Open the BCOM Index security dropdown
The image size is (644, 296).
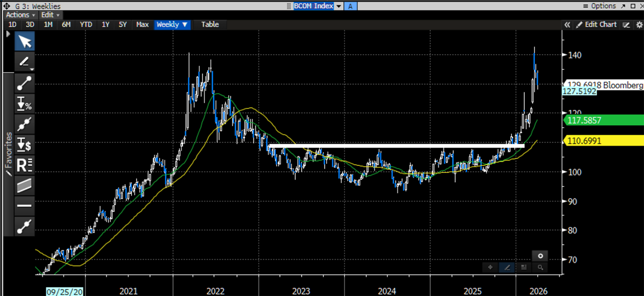pos(339,6)
